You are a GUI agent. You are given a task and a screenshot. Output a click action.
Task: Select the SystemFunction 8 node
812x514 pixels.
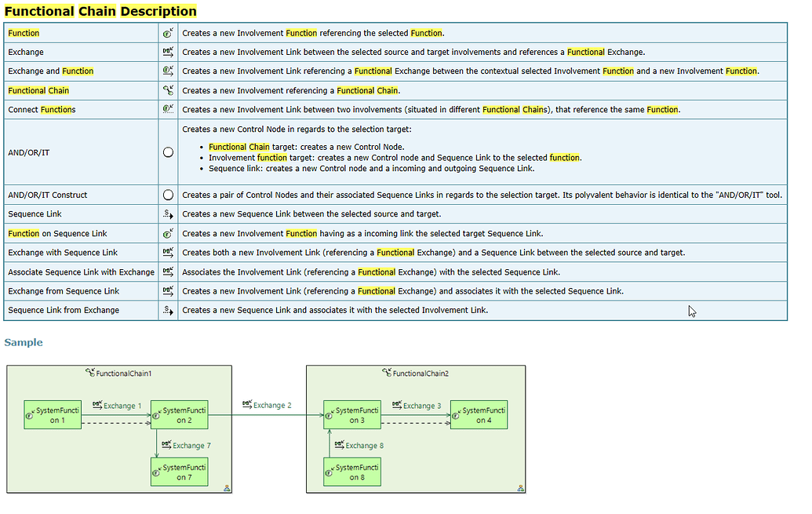pos(352,472)
